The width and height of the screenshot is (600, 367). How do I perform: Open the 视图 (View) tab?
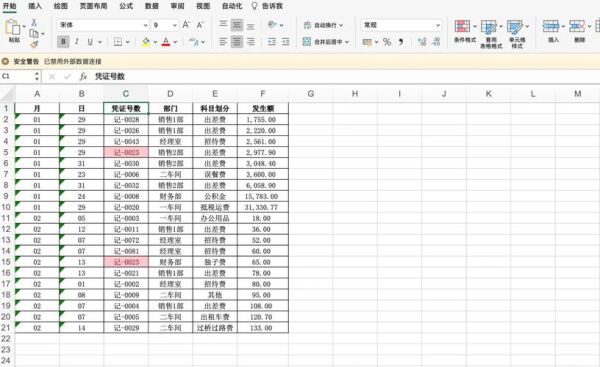point(203,6)
